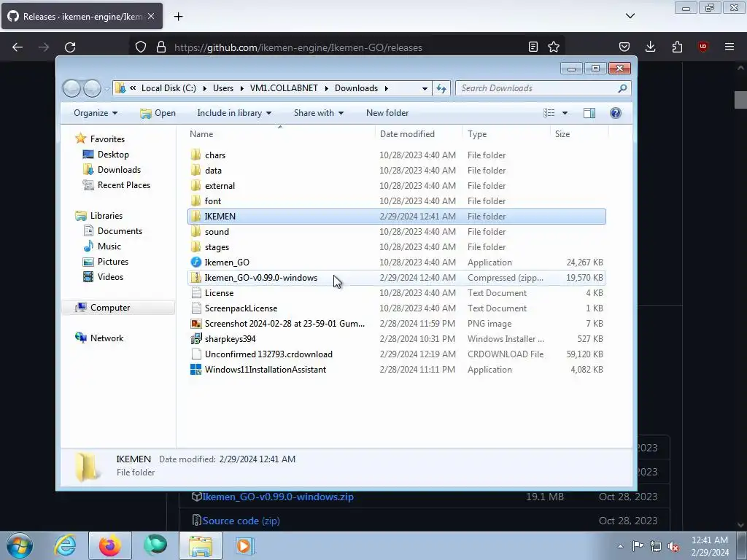Sort by Date modified column
The width and height of the screenshot is (747, 560).
419,134
